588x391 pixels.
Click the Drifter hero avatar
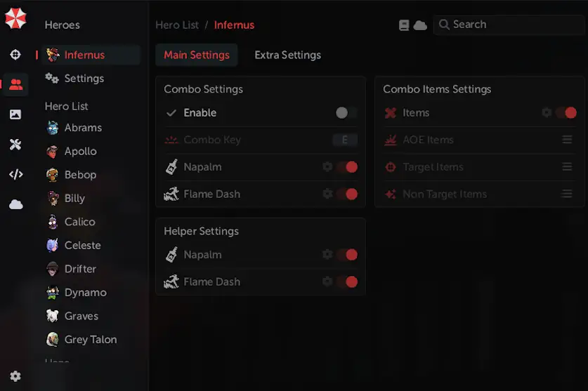[x=53, y=269]
